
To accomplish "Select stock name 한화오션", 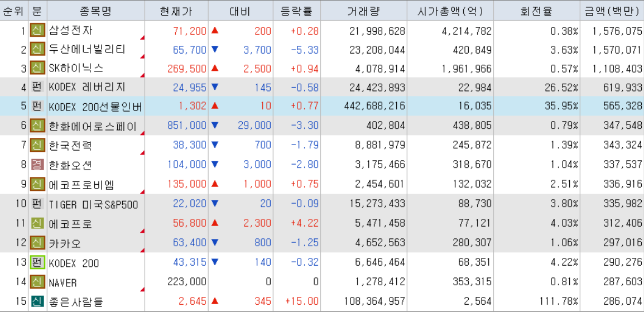I will pyautogui.click(x=70, y=165).
